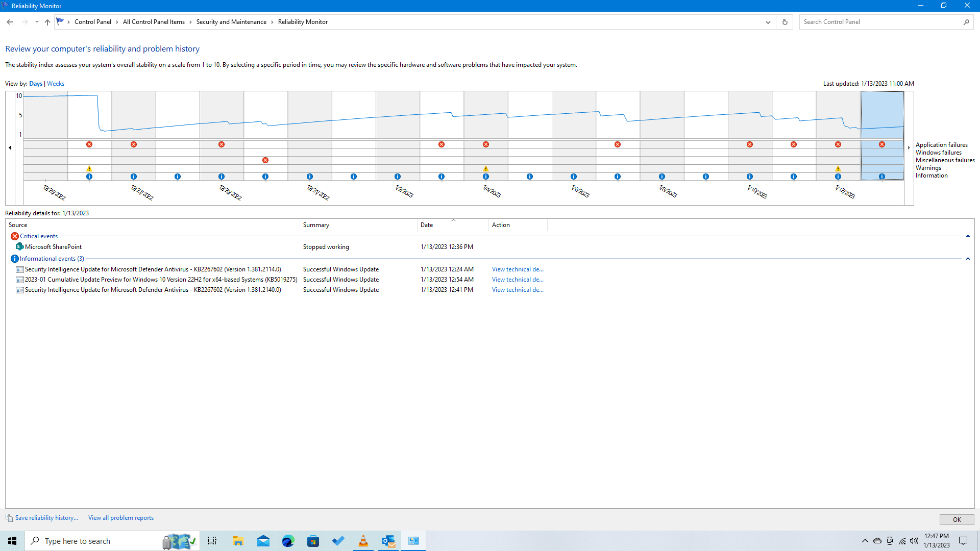980x551 pixels.
Task: Open File Explorer from the taskbar
Action: [x=238, y=541]
